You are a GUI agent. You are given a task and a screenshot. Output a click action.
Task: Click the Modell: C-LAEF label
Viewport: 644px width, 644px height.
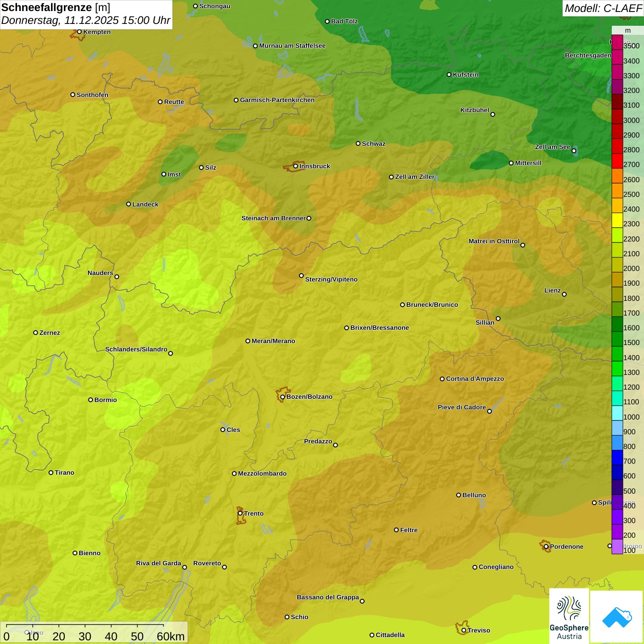tap(603, 8)
